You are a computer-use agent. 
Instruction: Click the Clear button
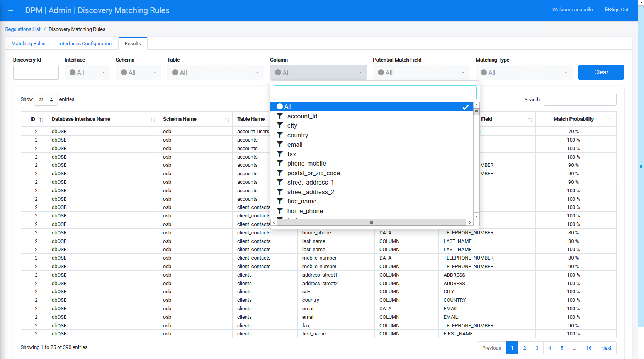(601, 72)
